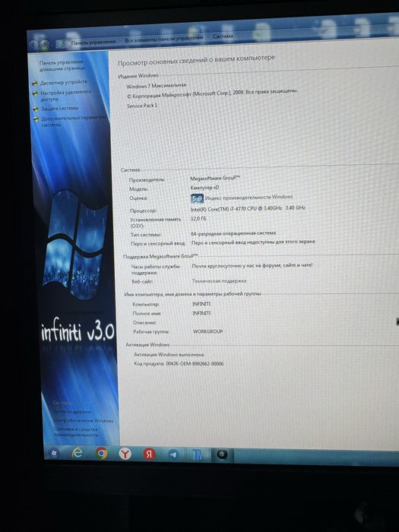Launch Internet Explorer from taskbar
Image resolution: width=399 pixels, height=532 pixels.
[x=78, y=453]
